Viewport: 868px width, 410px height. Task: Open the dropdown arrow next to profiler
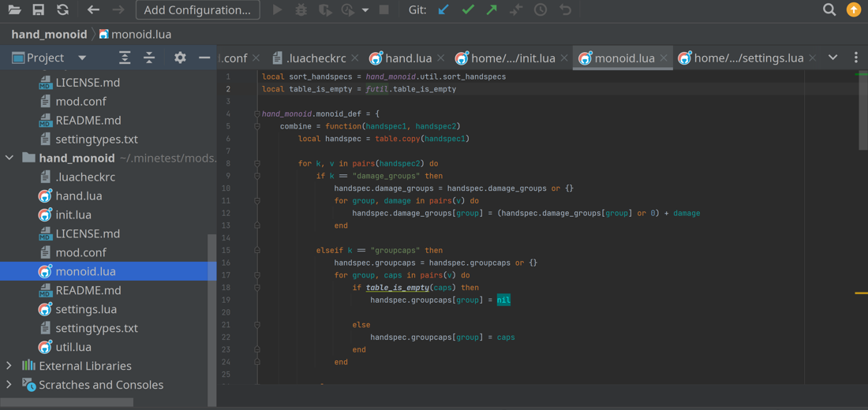[365, 10]
